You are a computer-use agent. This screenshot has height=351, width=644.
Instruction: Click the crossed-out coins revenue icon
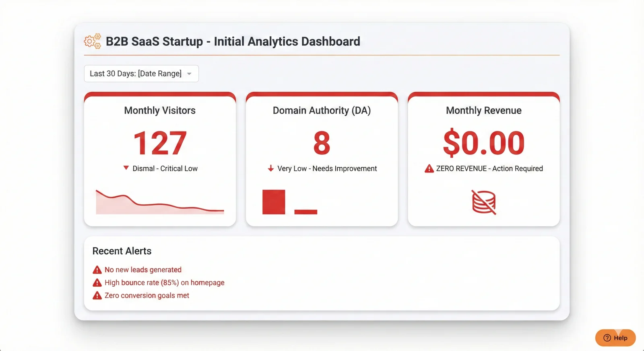[x=483, y=202]
